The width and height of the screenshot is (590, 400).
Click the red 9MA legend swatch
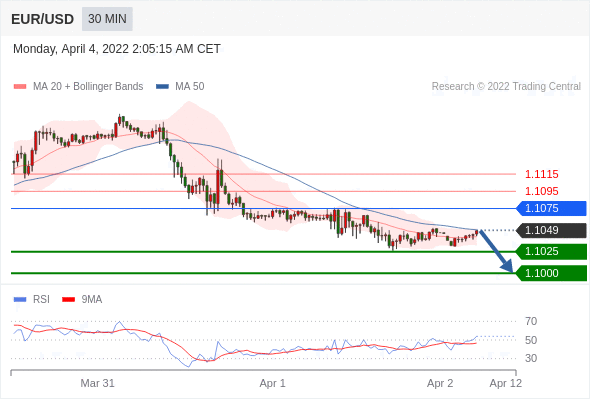pyautogui.click(x=68, y=300)
